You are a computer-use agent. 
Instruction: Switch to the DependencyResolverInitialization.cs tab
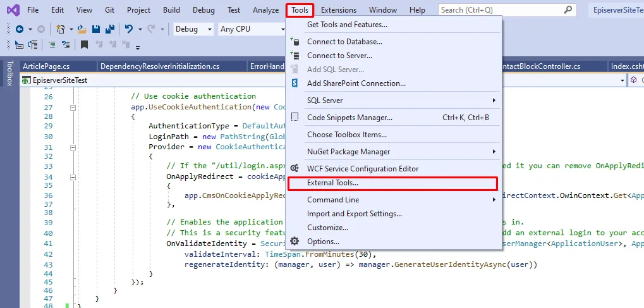click(x=160, y=66)
